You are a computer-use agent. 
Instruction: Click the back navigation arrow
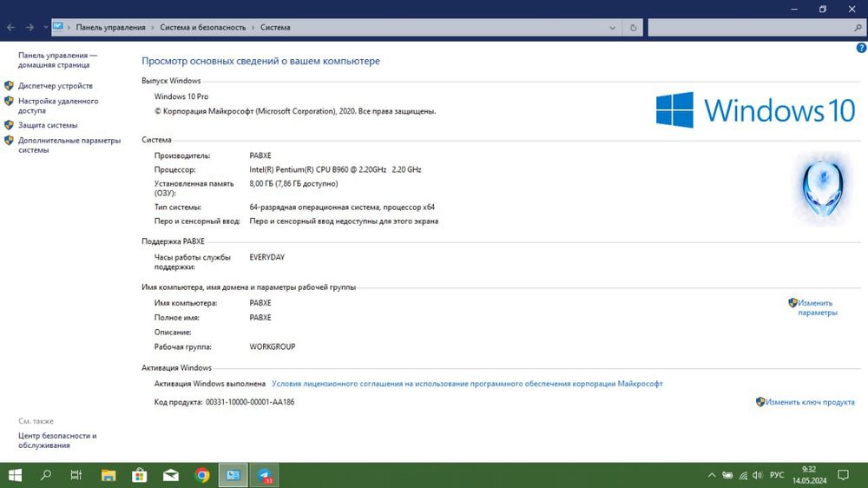11,27
